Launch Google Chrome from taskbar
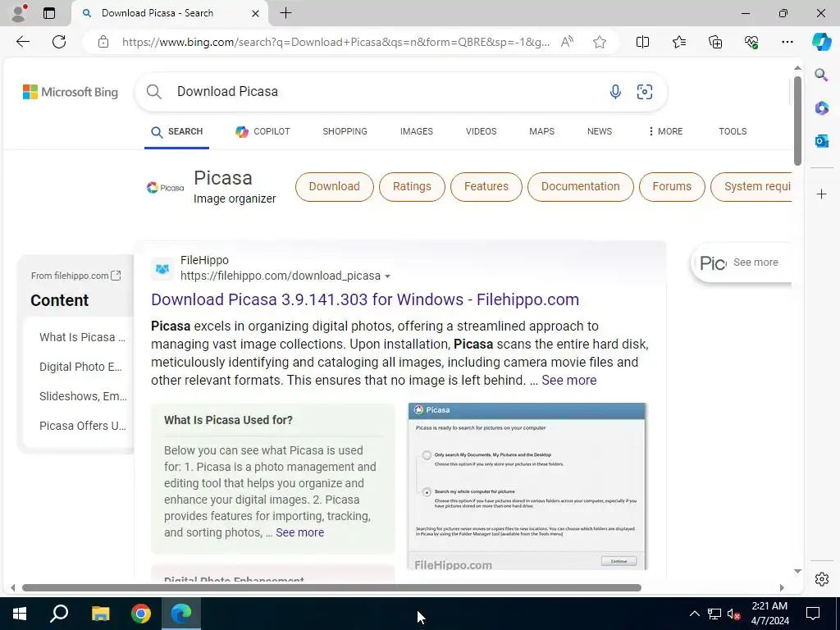The height and width of the screenshot is (630, 840). tap(141, 614)
